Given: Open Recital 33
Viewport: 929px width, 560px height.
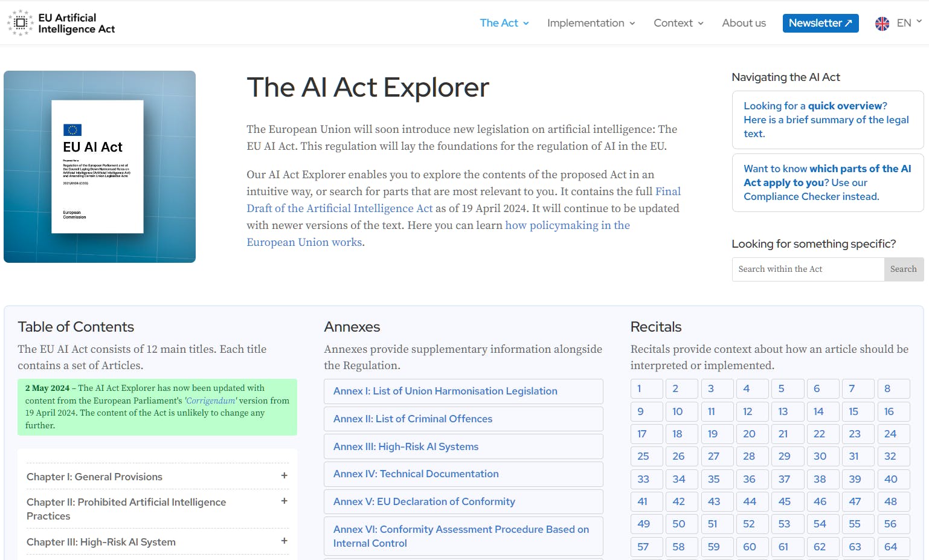Looking at the screenshot, I should 646,479.
